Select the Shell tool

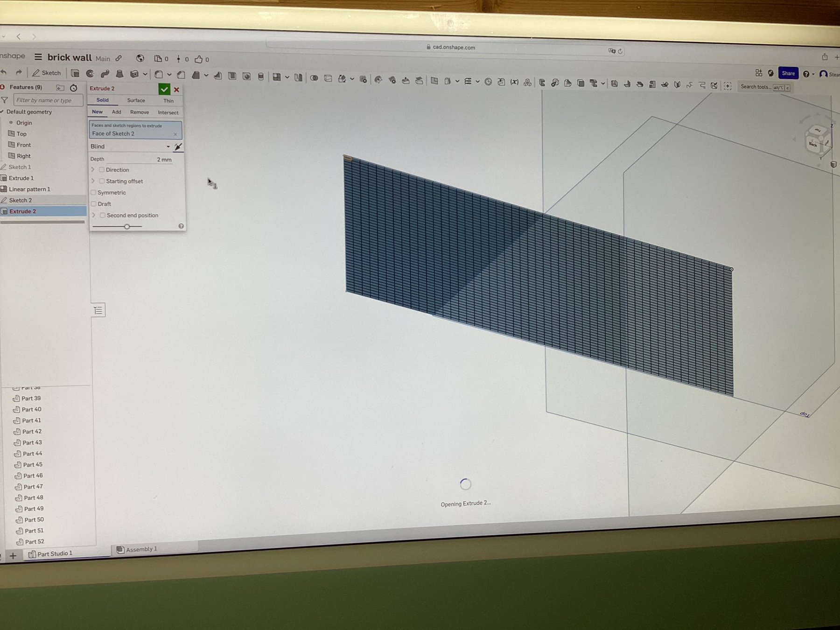pyautogui.click(x=232, y=76)
